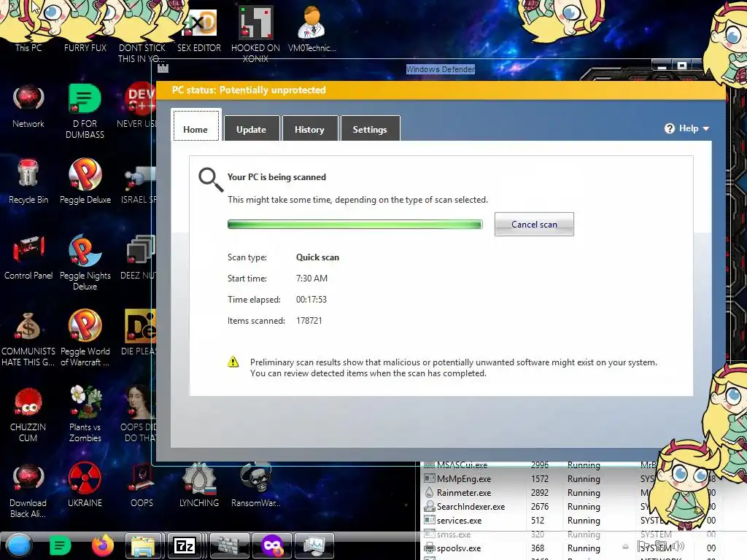Select the UKRAINE radiation desktop icon

(x=85, y=485)
